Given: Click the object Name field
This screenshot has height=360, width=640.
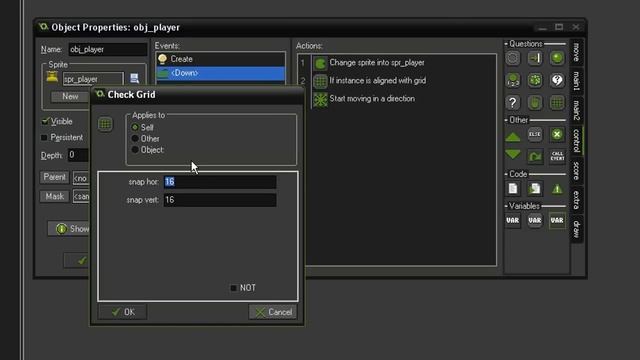Looking at the screenshot, I should point(107,49).
